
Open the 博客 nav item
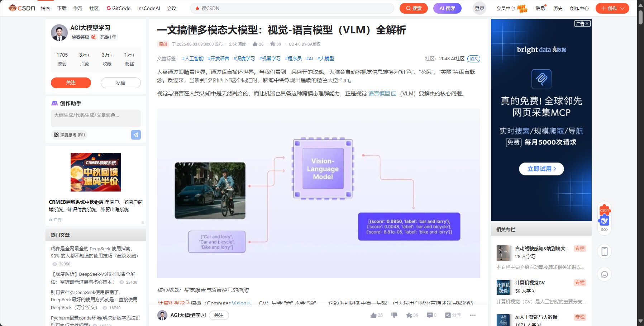click(46, 8)
